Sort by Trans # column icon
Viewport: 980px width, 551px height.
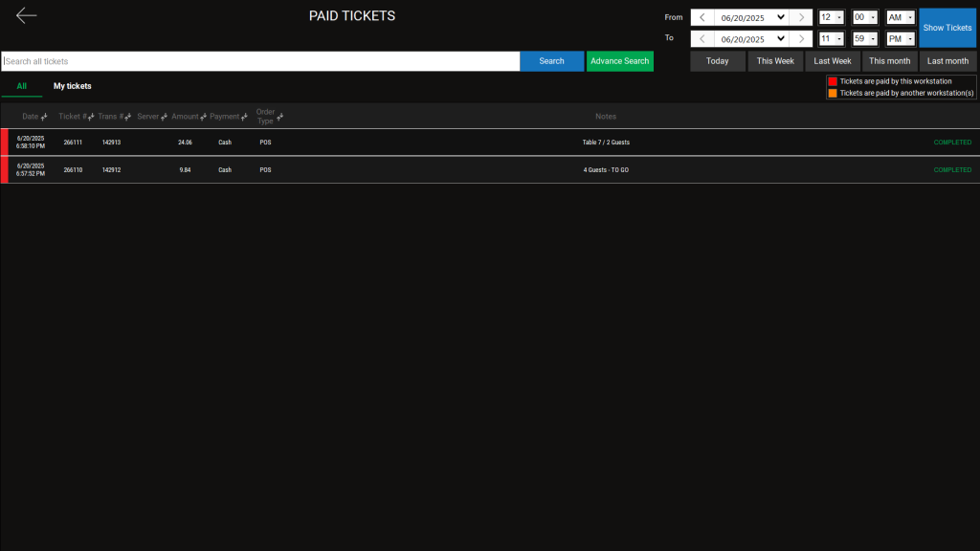[x=127, y=117]
